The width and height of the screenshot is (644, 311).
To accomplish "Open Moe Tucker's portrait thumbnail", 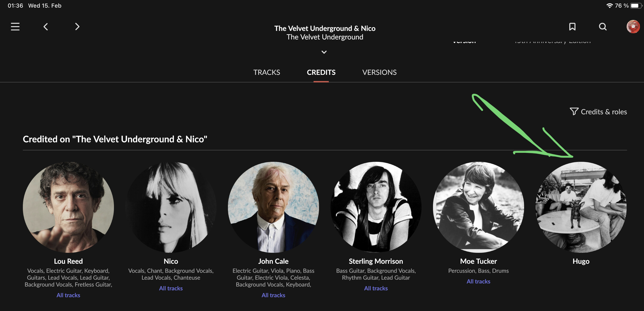I will 478,207.
